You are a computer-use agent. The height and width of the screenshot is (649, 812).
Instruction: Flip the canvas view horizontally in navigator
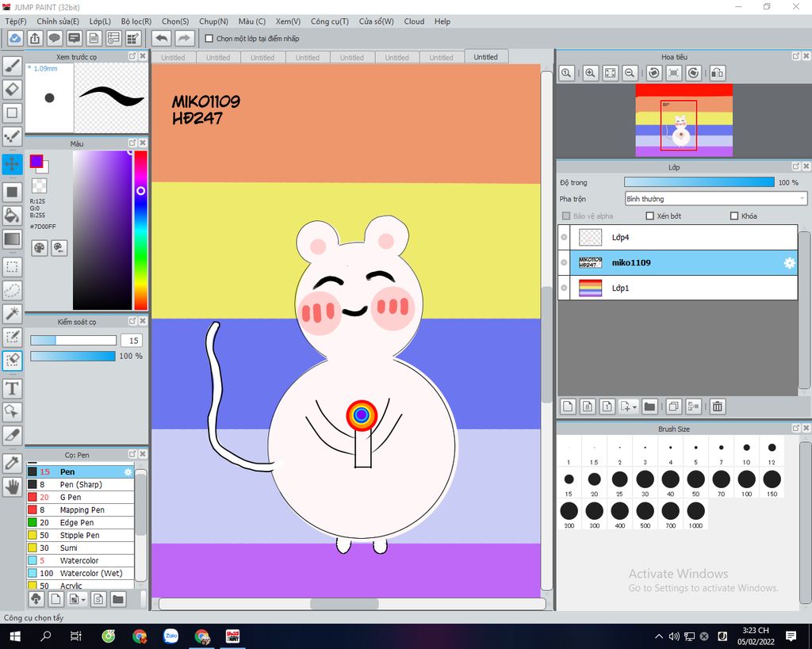(x=717, y=73)
